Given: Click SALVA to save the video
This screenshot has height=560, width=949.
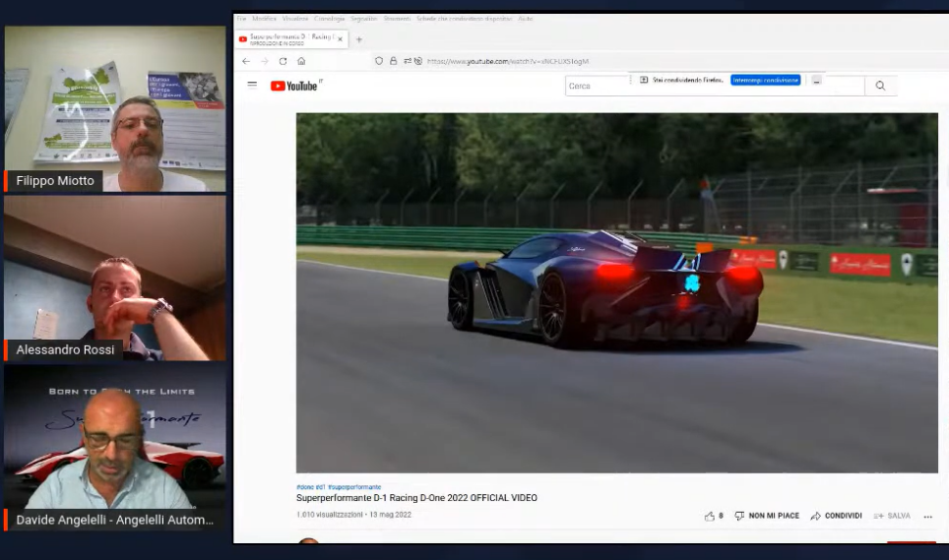Looking at the screenshot, I should [892, 516].
